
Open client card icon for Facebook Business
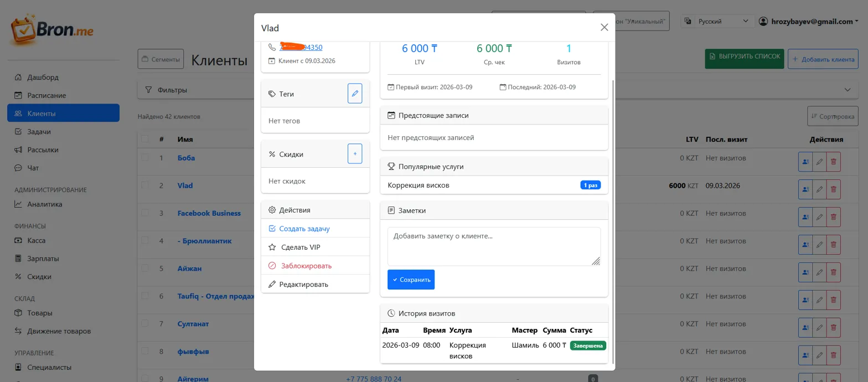(805, 217)
